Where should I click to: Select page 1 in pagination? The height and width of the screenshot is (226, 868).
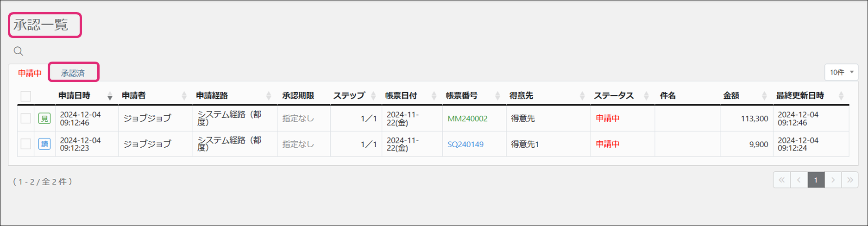coord(816,180)
